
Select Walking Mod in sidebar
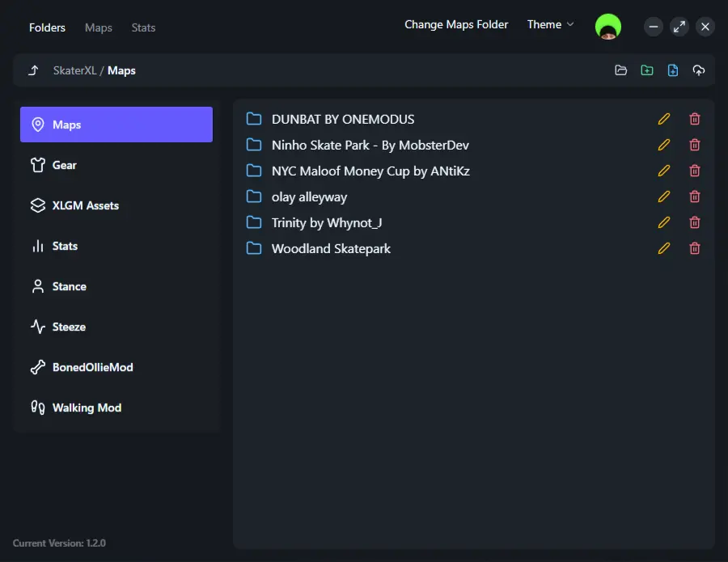[x=116, y=408]
